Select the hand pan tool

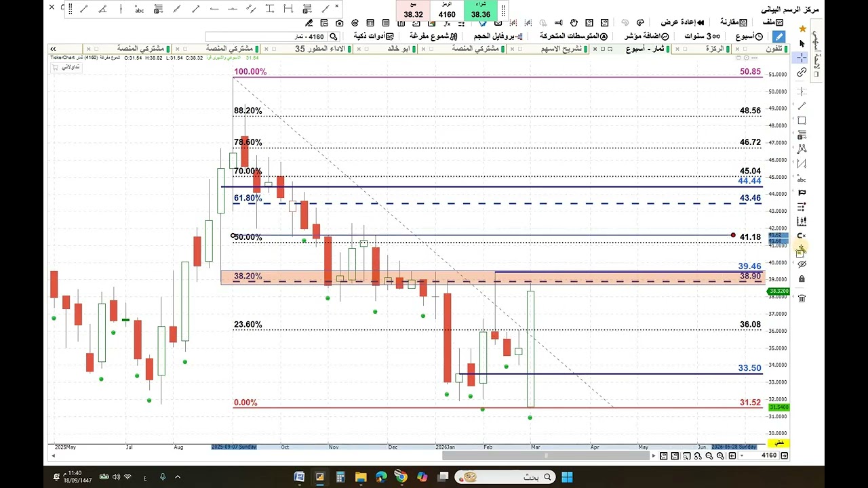pyautogui.click(x=574, y=23)
